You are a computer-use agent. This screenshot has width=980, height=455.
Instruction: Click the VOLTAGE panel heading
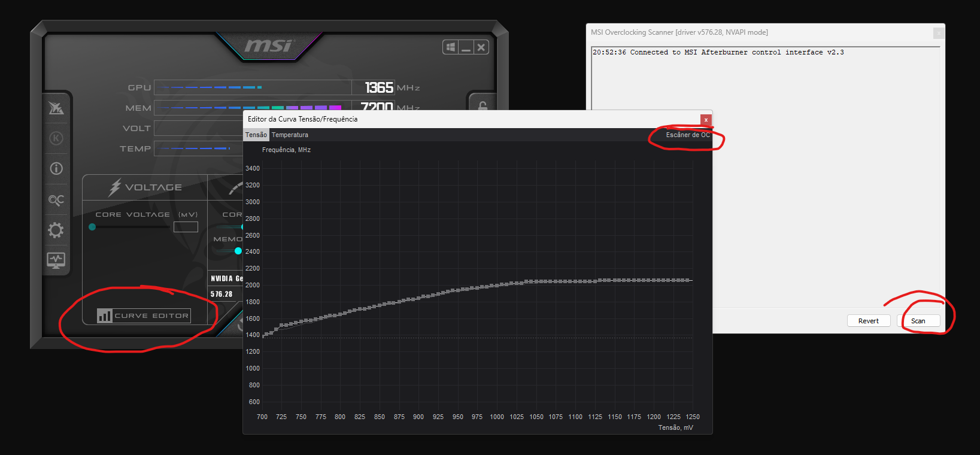(153, 187)
